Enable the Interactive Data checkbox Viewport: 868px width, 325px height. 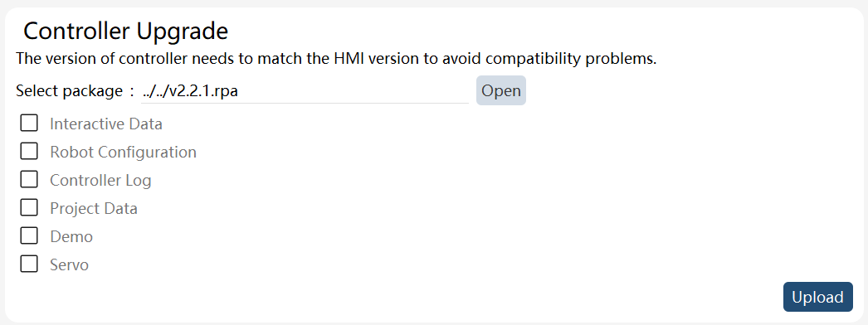click(29, 123)
